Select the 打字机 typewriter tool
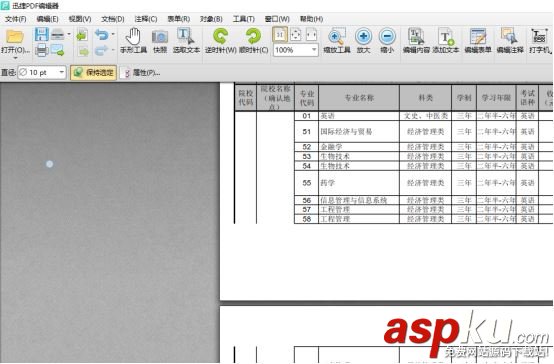This screenshot has width=554, height=364. click(540, 41)
